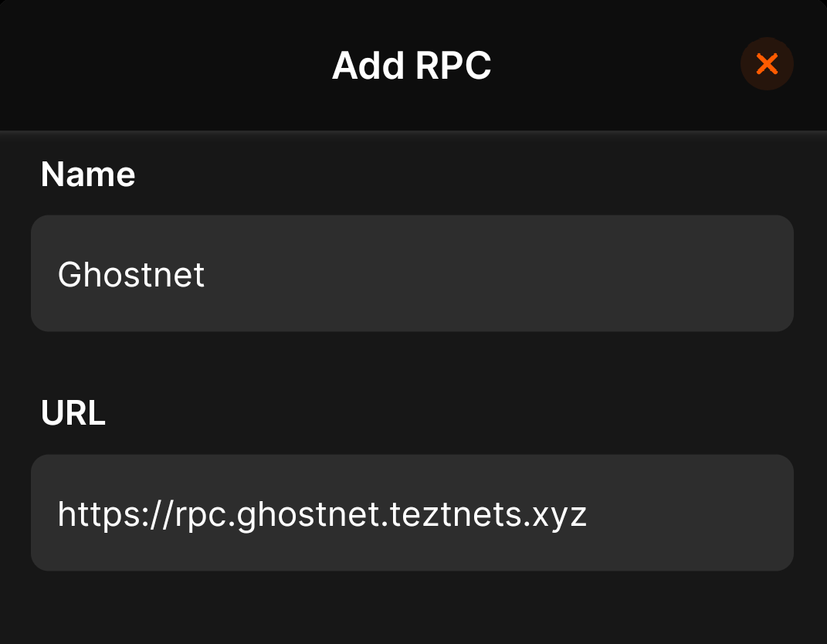Focus the URL input field
Screen dimensions: 827x644
coord(412,513)
